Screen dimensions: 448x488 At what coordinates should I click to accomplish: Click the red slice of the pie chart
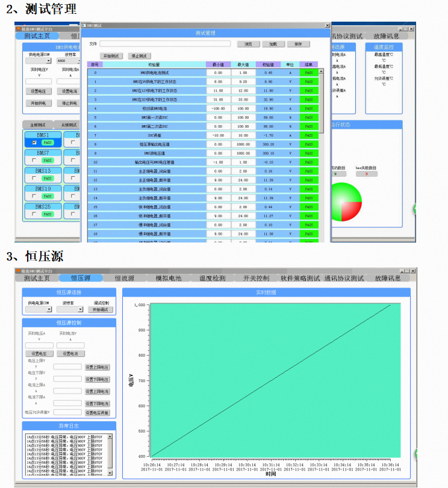click(351, 211)
